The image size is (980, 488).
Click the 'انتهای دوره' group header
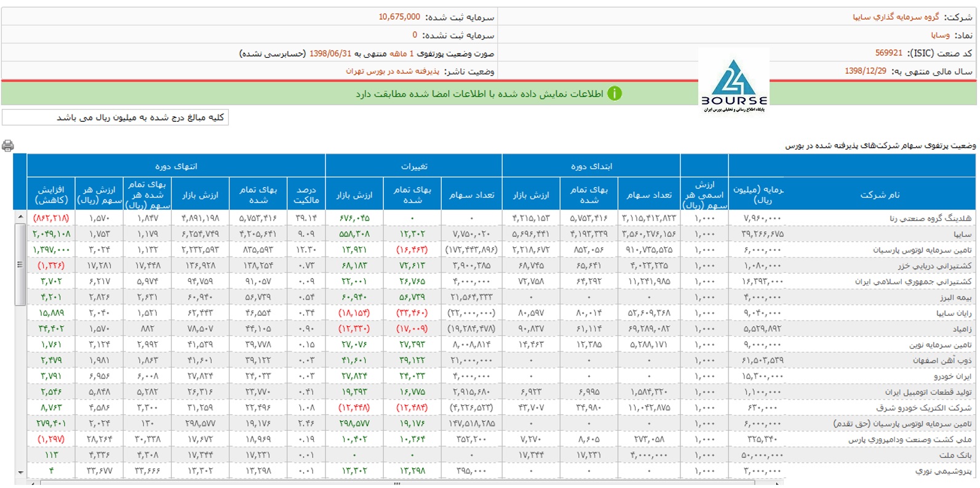[176, 166]
